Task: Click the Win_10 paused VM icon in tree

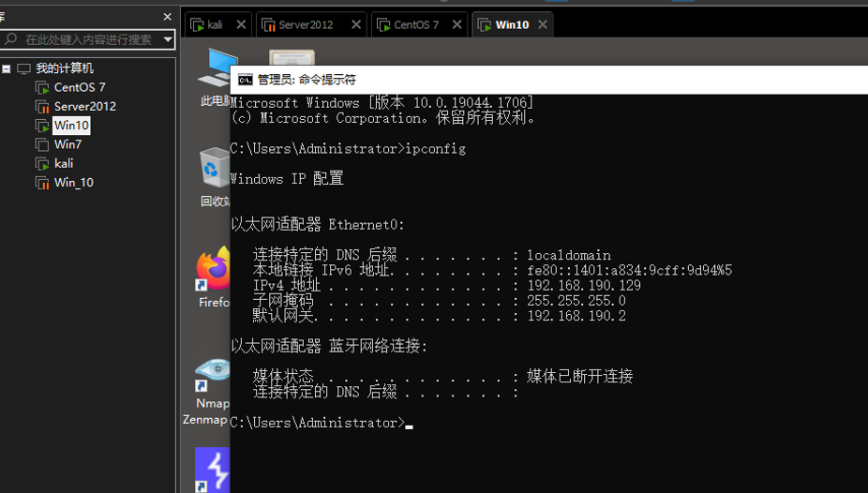Action: click(x=42, y=183)
